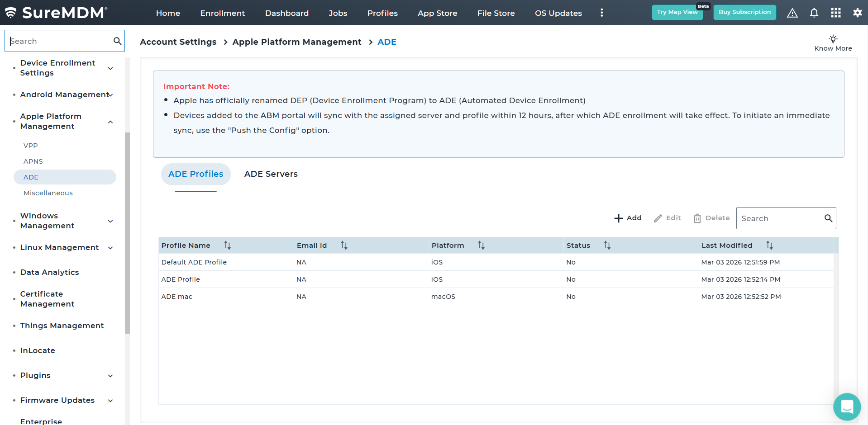Expand the Device Enrollment Settings section
The image size is (868, 425).
point(110,68)
